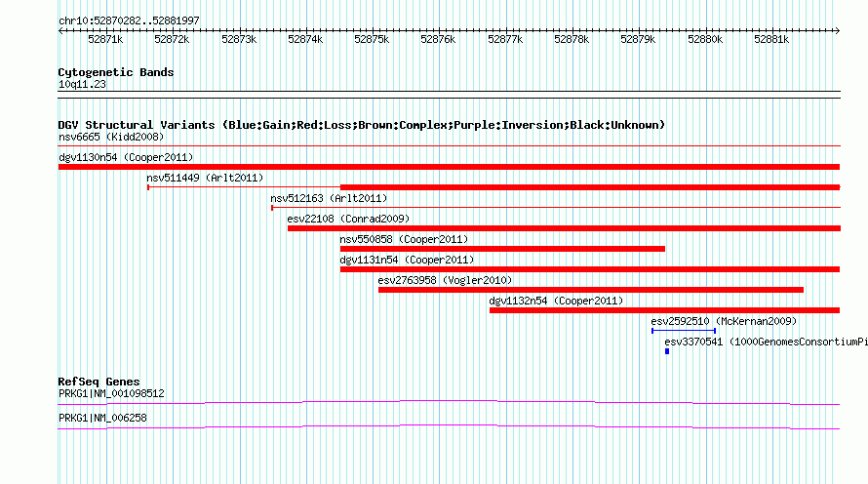Click the chr10:52870282..52881997 region label
This screenshot has height=484, width=868.
[129, 20]
